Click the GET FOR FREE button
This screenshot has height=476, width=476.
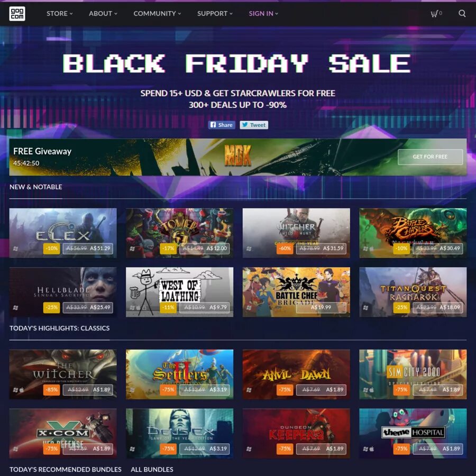point(430,157)
